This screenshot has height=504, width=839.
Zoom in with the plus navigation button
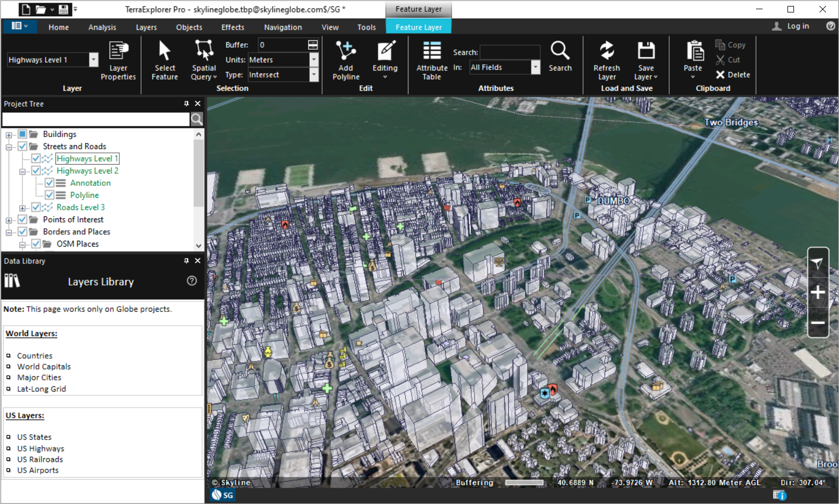(818, 293)
